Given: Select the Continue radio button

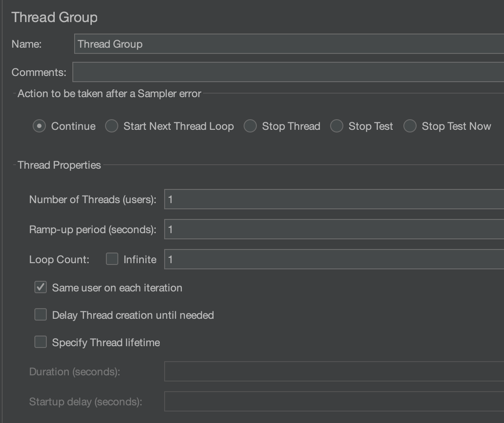Looking at the screenshot, I should 39,126.
